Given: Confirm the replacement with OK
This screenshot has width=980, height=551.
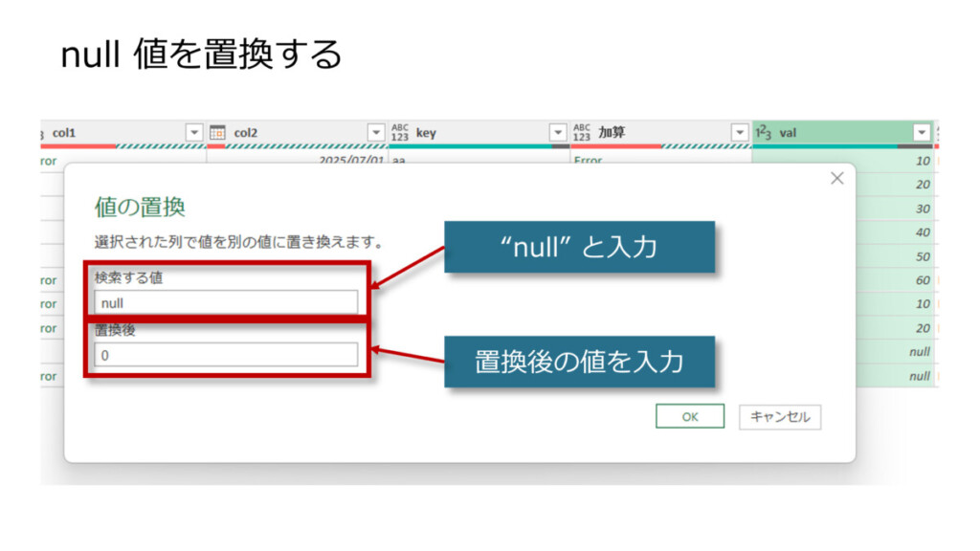Looking at the screenshot, I should [x=690, y=417].
